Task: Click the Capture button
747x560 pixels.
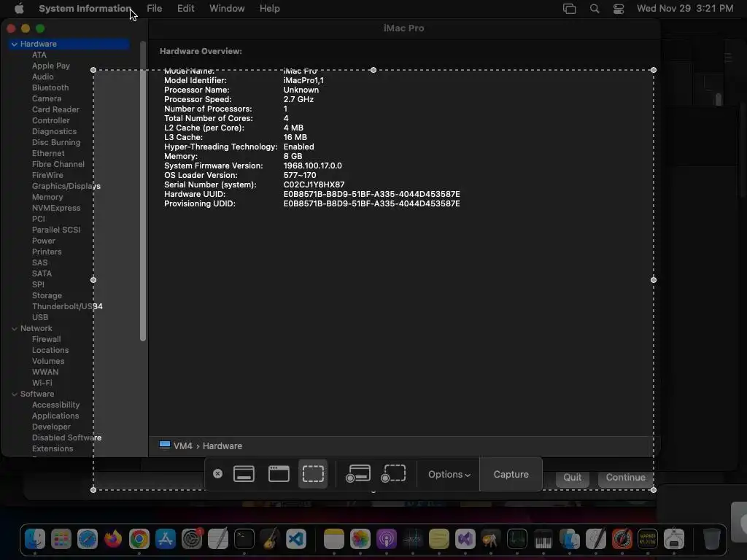Action: tap(511, 474)
